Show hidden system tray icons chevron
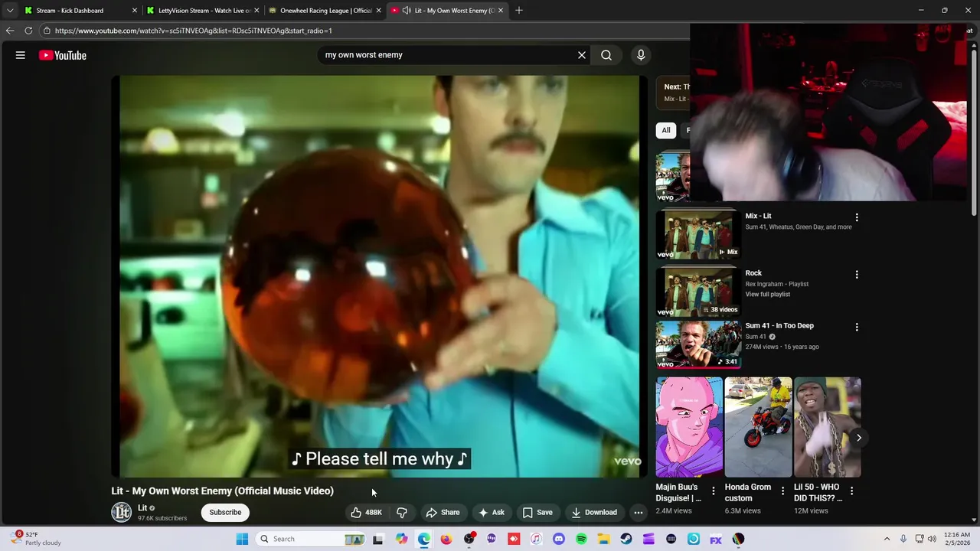Viewport: 980px width, 551px height. tap(887, 539)
